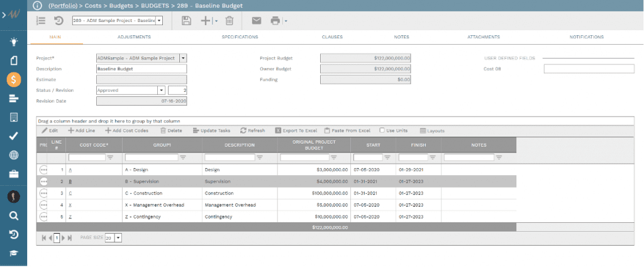Viewport: 644px width, 267px height.
Task: Click Export To Excel button
Action: (x=297, y=130)
